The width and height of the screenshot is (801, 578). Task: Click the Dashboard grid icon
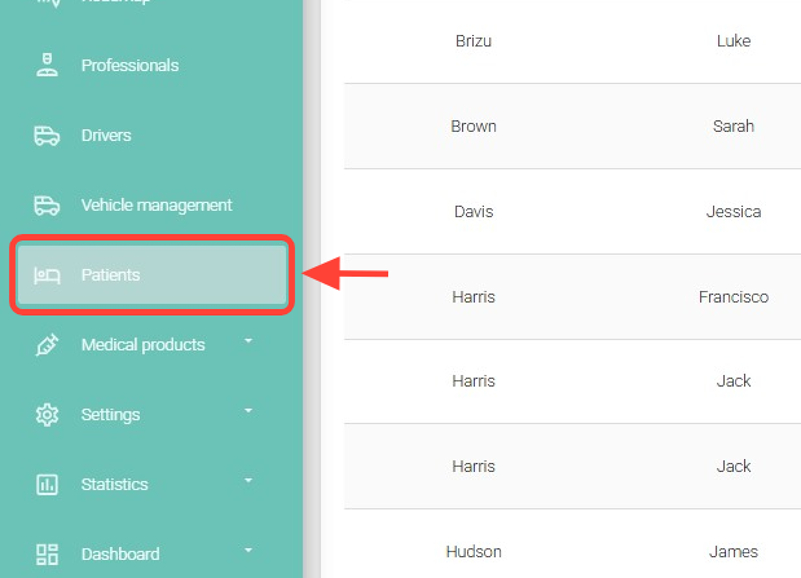tap(47, 554)
